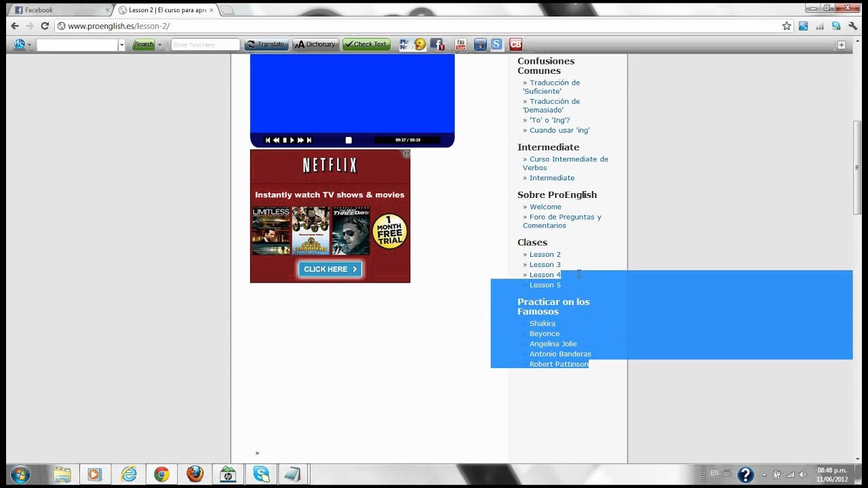Screen dimensions: 868x488
Task: Expand the toolbar search box dropdown arrow
Action: tap(122, 45)
